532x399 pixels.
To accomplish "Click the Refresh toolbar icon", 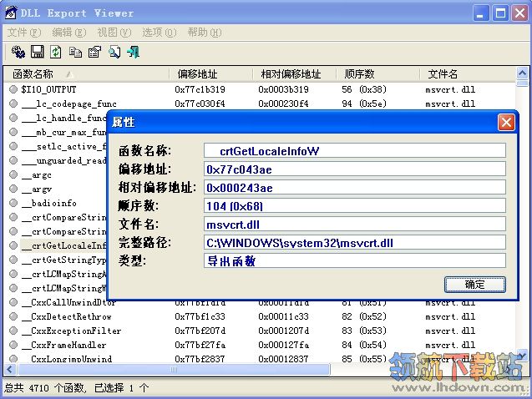I will tap(56, 52).
